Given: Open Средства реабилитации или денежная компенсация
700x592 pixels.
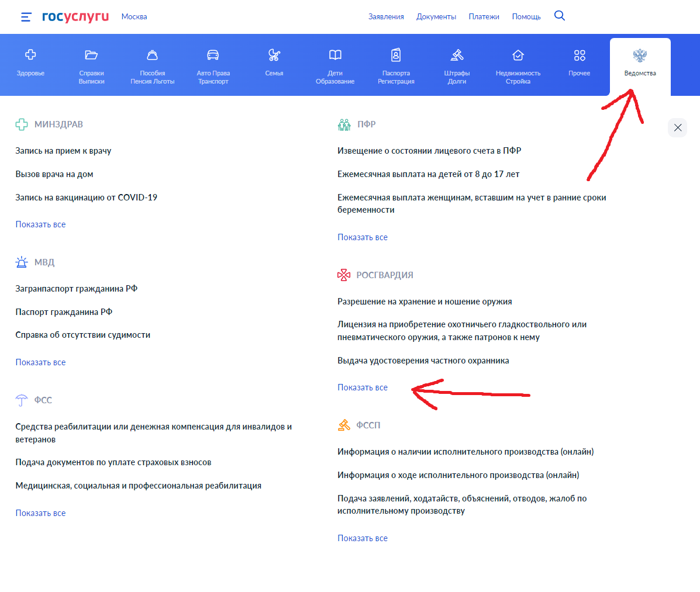Looking at the screenshot, I should click(154, 432).
